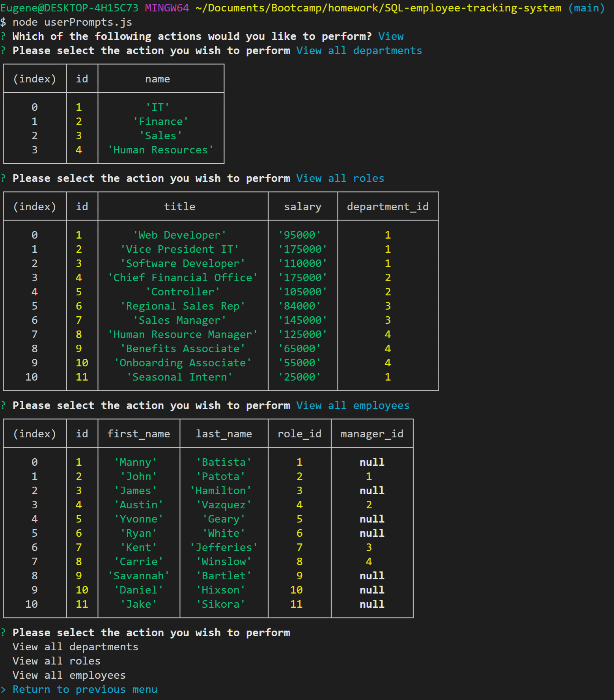Click the '145000' salary value
Image resolution: width=614 pixels, height=700 pixels.
pyautogui.click(x=302, y=320)
